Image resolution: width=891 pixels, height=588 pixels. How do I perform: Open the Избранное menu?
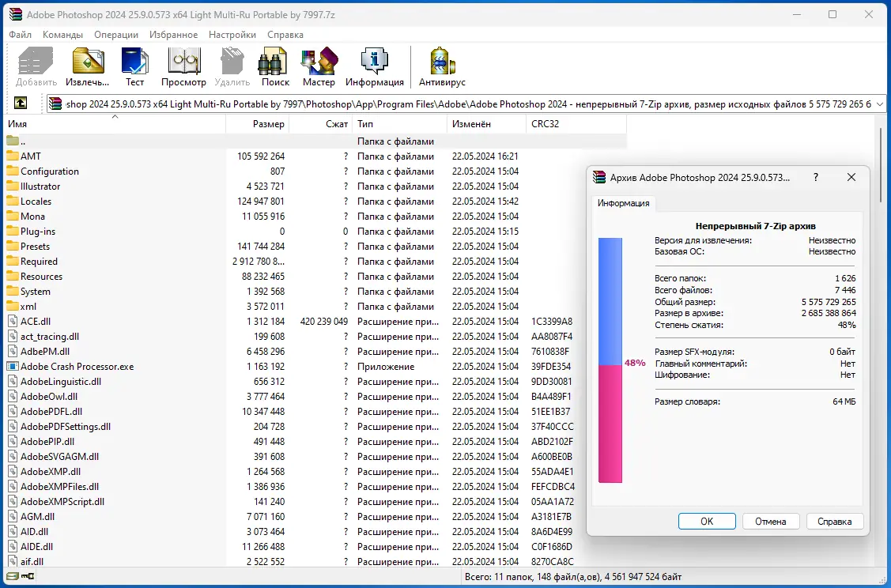pos(173,35)
